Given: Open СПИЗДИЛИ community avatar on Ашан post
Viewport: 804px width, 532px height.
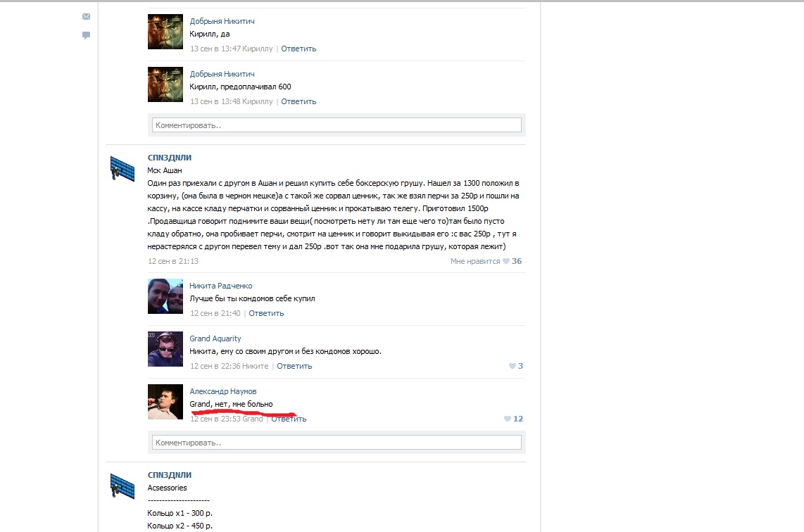Looking at the screenshot, I should (x=123, y=169).
